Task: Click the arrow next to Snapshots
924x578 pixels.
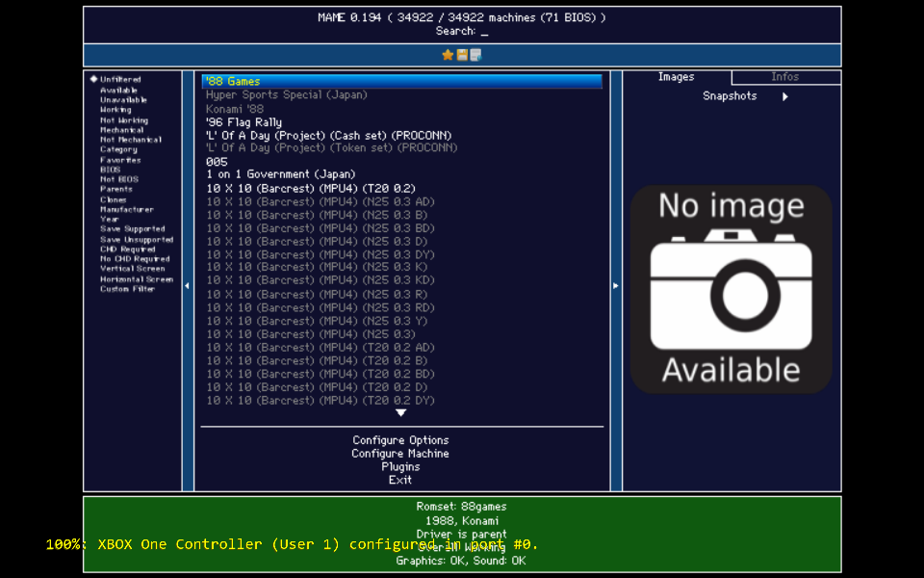Action: [785, 96]
